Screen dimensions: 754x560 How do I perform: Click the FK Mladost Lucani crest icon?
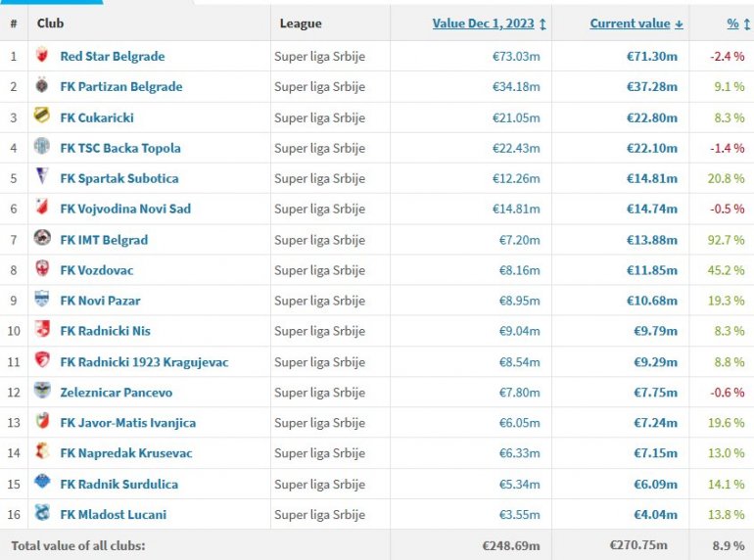(42, 514)
